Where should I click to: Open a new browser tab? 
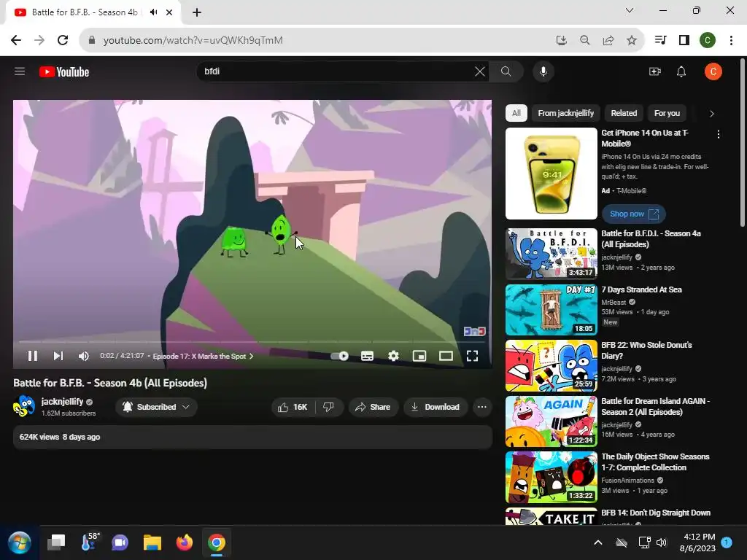197,12
